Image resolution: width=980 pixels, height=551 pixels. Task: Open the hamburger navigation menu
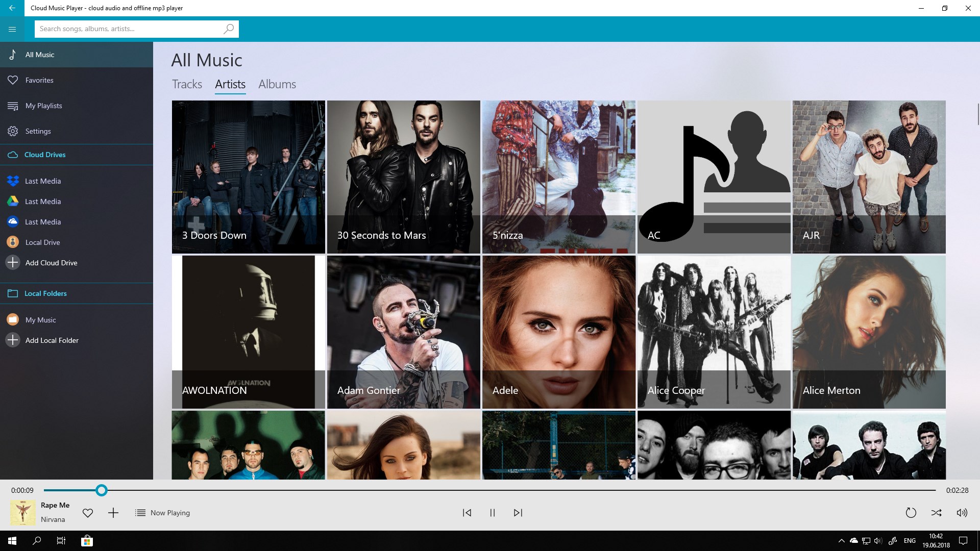[x=12, y=29]
